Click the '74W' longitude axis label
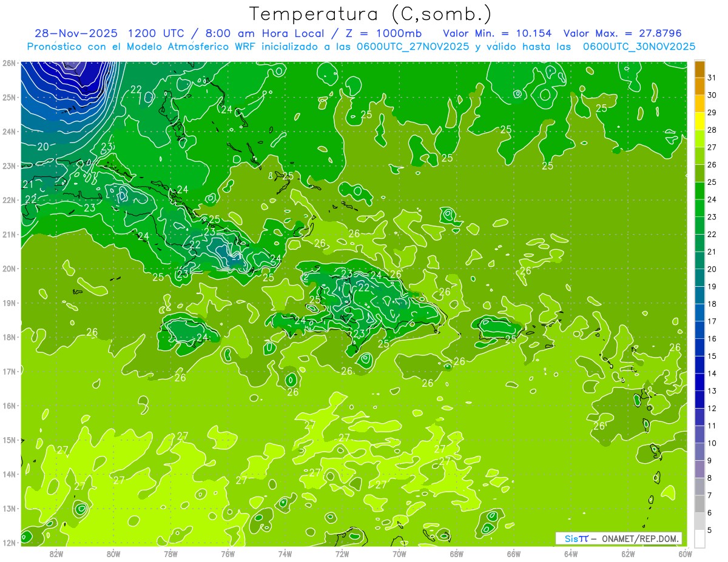This screenshot has width=728, height=562. pos(285,554)
